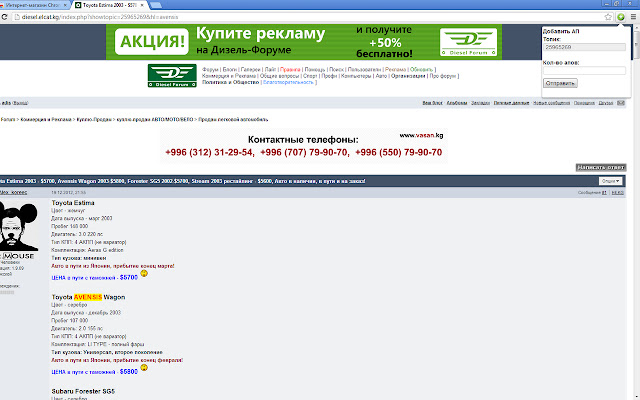This screenshot has height=400, width=640.
Task: Select the Toyota Estima 2003 tab
Action: click(x=108, y=5)
